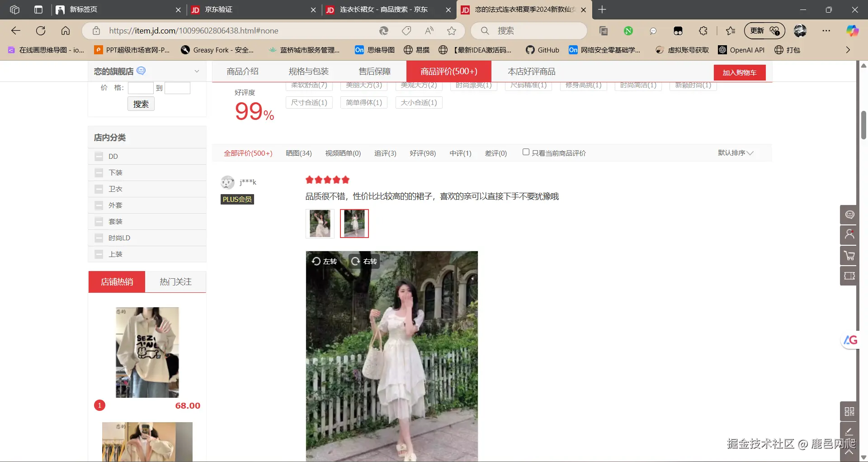
Task: Open read aloud icon in address bar
Action: click(x=429, y=31)
